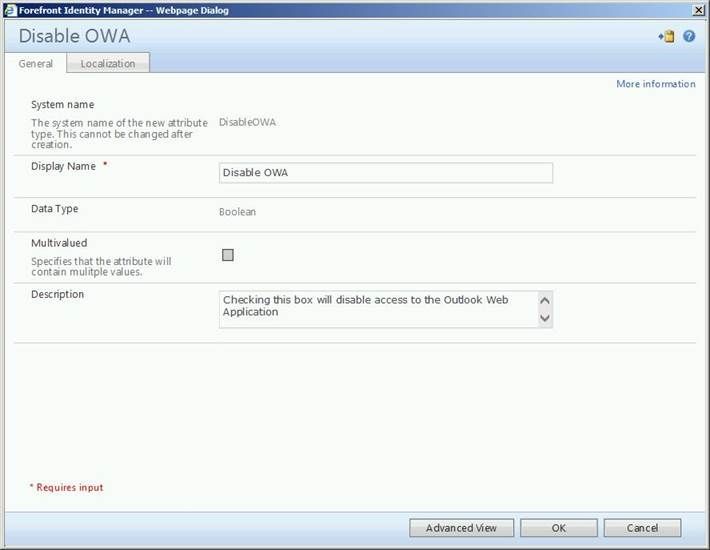
Task: Click the 'Disable OWA' page heading
Action: tap(74, 36)
